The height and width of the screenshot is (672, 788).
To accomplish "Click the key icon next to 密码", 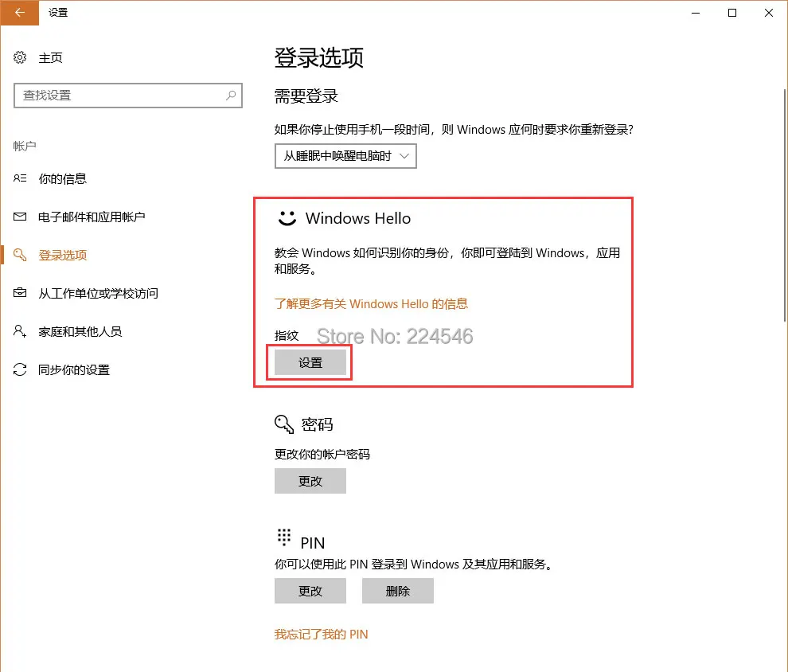I will pyautogui.click(x=284, y=424).
